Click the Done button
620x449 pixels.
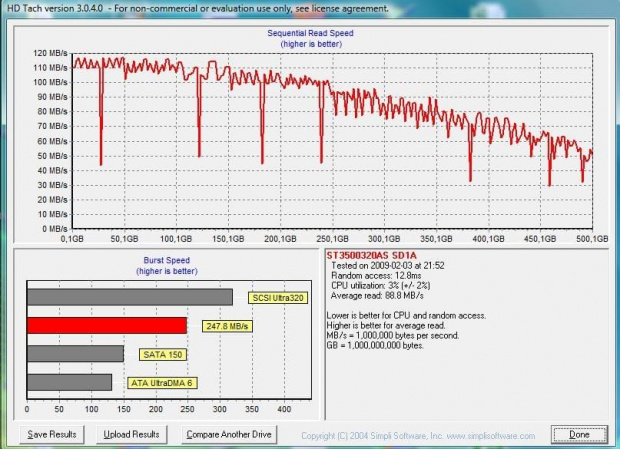click(x=579, y=435)
